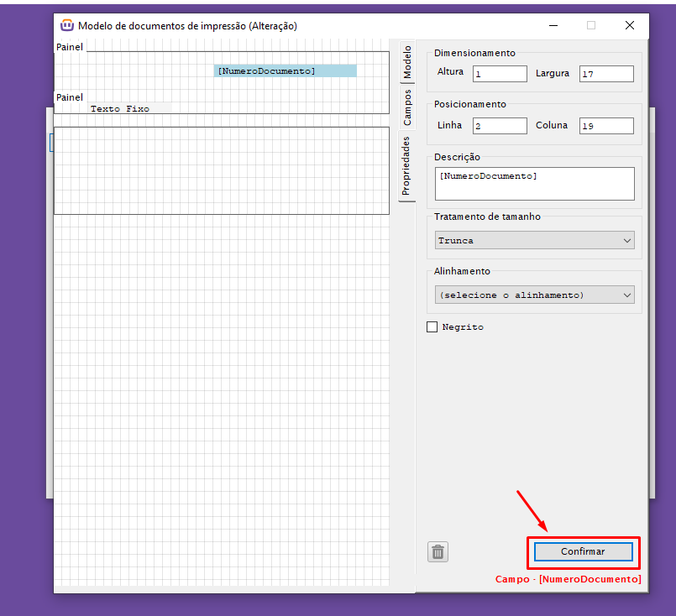Open the Campos vertical tab
The image size is (676, 616).
406,107
